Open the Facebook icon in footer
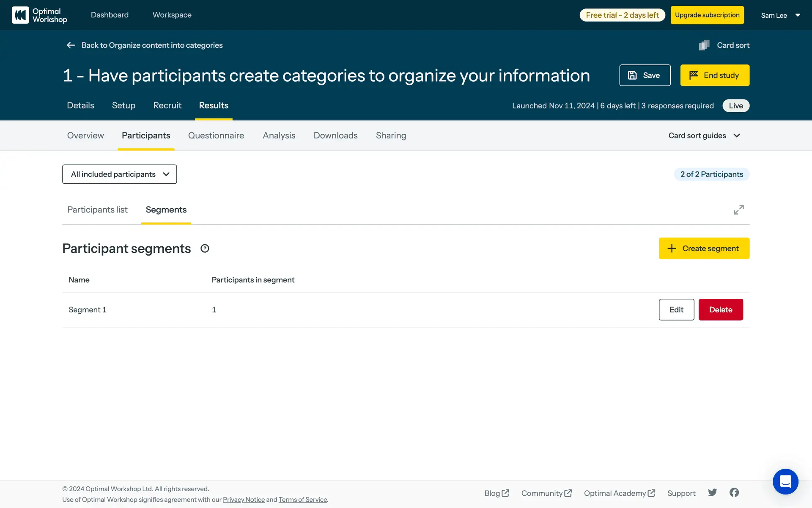This screenshot has height=508, width=812. 734,492
